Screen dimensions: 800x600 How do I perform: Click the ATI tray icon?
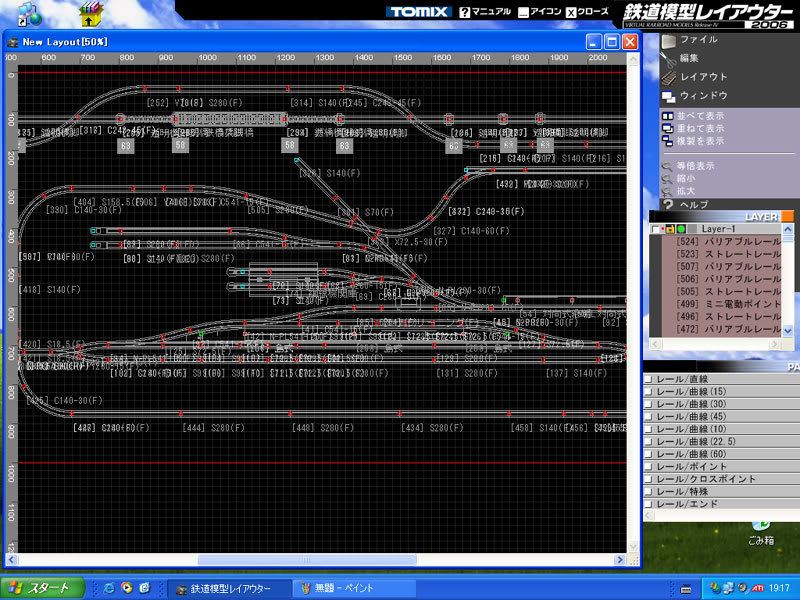[x=758, y=588]
